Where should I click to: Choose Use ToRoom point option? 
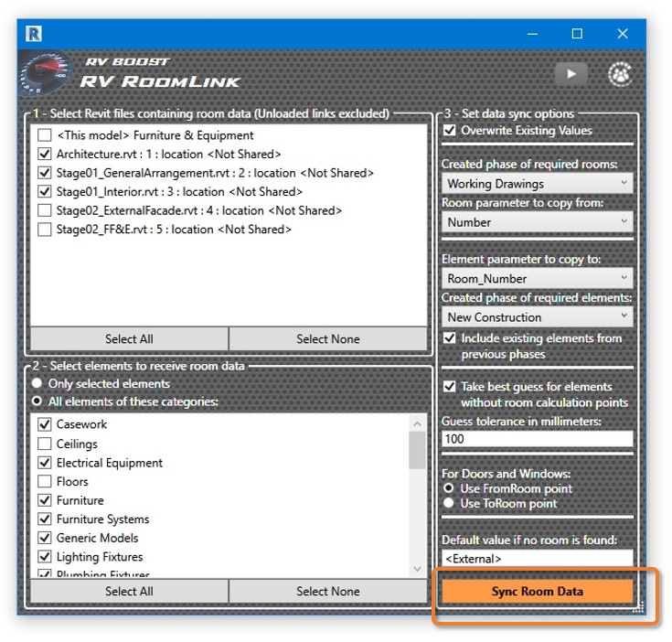(449, 503)
